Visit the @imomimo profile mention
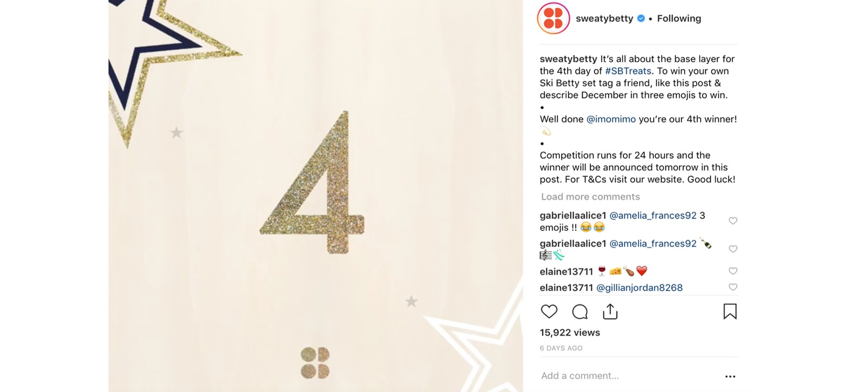The height and width of the screenshot is (392, 868). (611, 119)
